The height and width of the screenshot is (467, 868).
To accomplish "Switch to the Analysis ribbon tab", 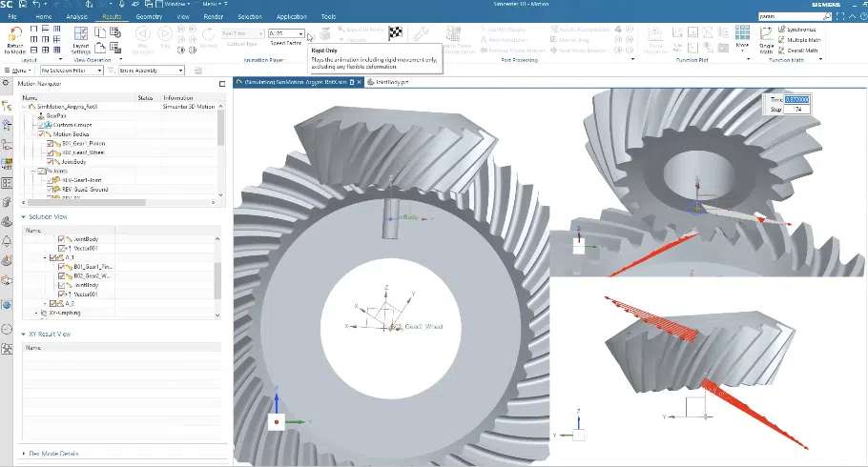I will (x=77, y=16).
